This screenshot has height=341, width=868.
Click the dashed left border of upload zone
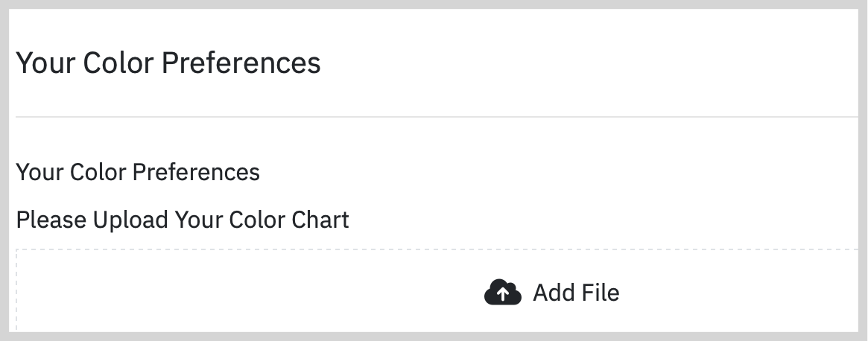tap(16, 290)
